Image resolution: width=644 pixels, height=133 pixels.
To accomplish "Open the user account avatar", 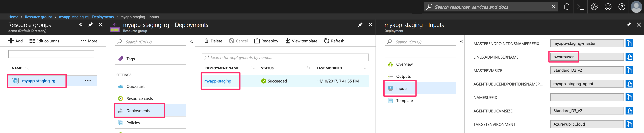I will pos(636,7).
